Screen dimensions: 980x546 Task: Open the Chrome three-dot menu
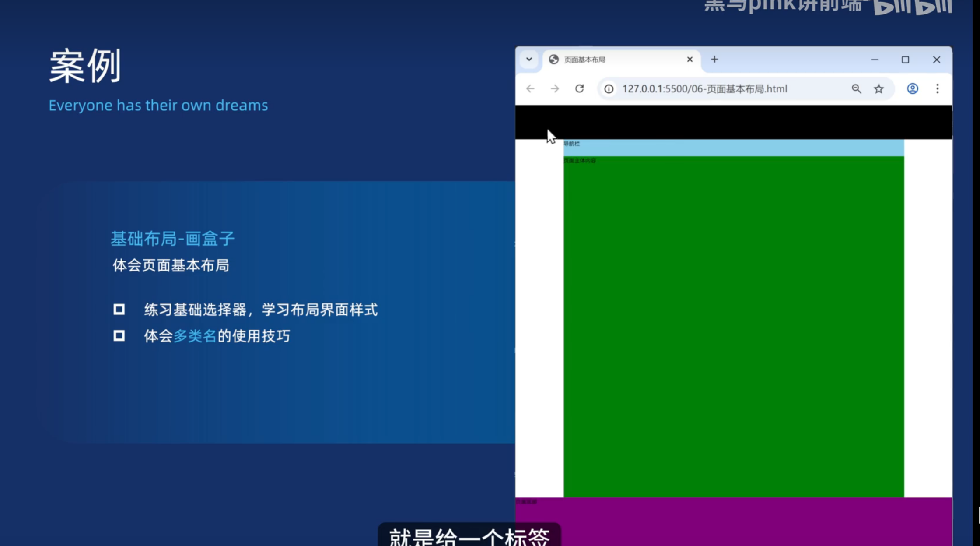pos(937,89)
